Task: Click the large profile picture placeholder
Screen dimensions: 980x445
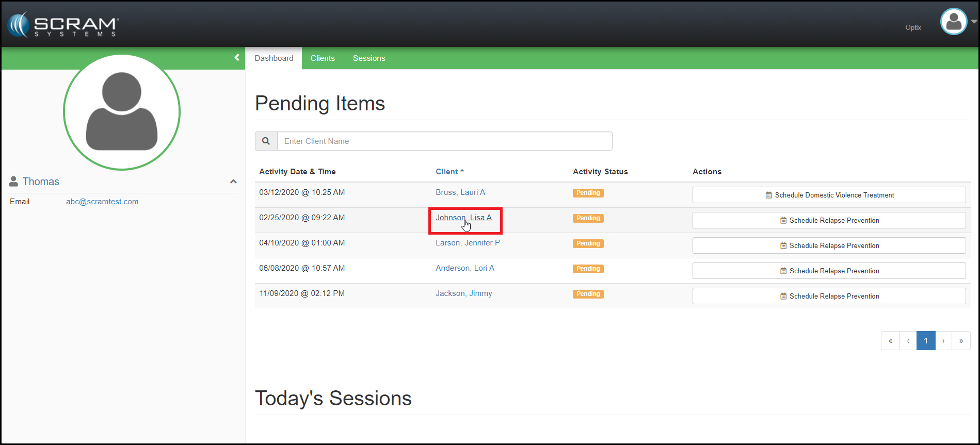Action: [122, 112]
